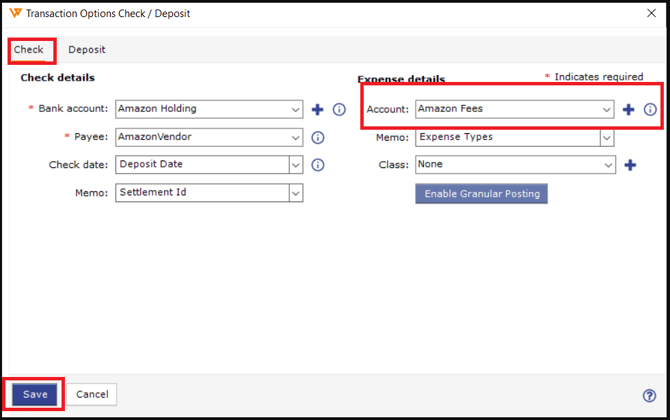Click the info icon next to Bank account
The image size is (670, 420).
339,110
